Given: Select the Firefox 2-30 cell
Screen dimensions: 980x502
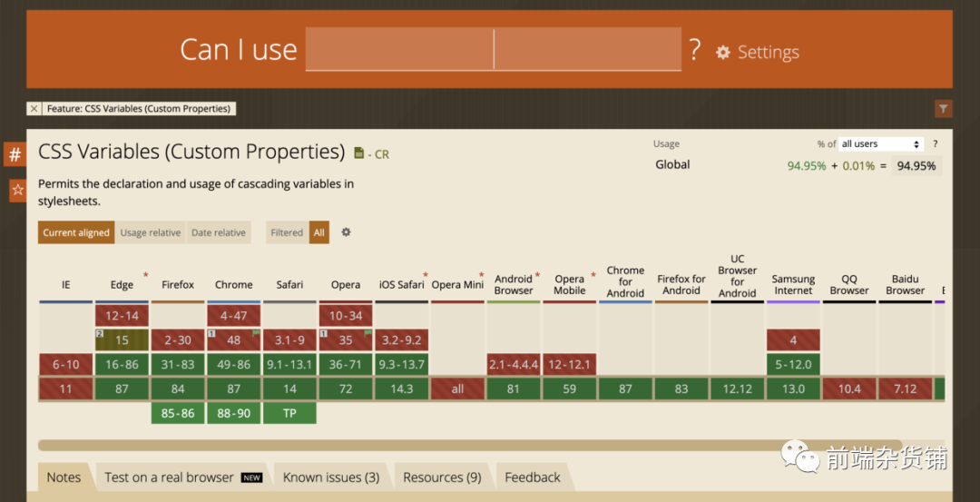Looking at the screenshot, I should pos(178,340).
